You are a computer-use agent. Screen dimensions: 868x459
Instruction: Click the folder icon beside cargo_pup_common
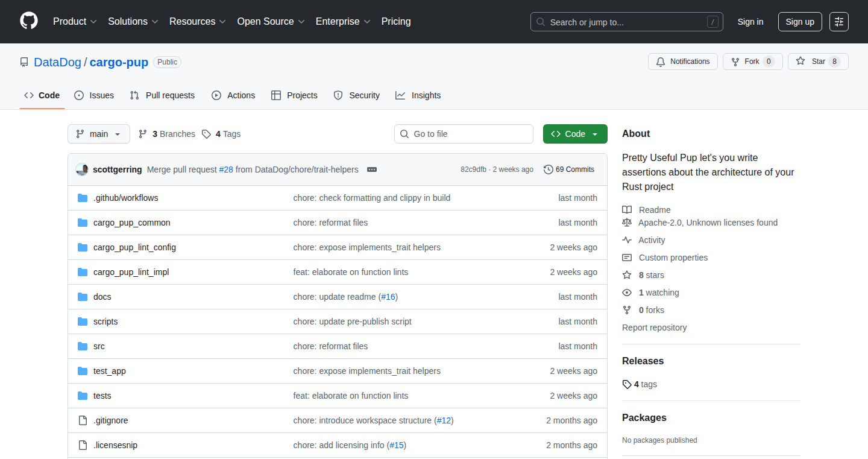[x=83, y=223]
